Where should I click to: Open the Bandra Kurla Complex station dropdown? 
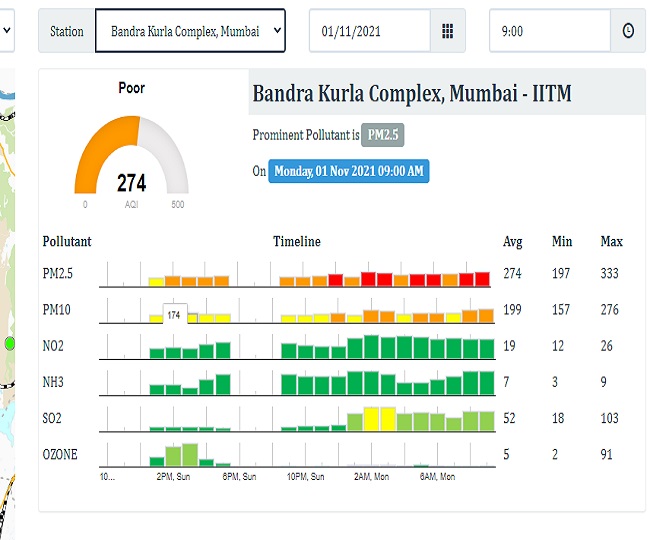[x=190, y=31]
